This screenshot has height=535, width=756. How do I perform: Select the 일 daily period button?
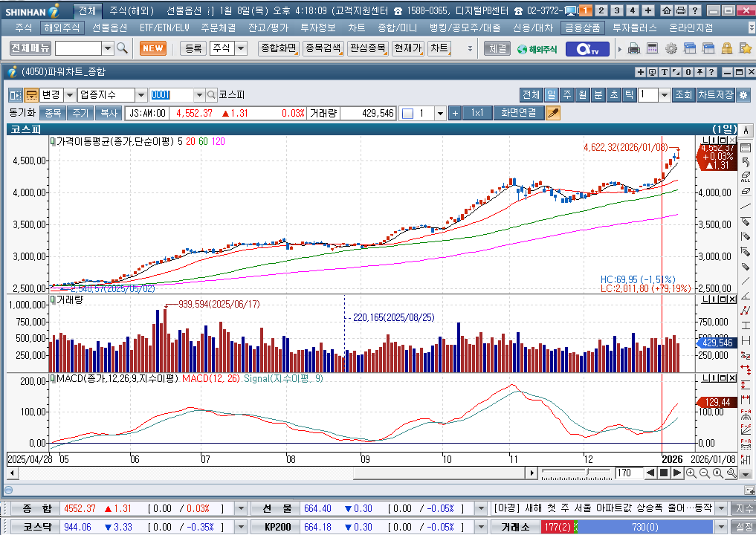pos(551,95)
